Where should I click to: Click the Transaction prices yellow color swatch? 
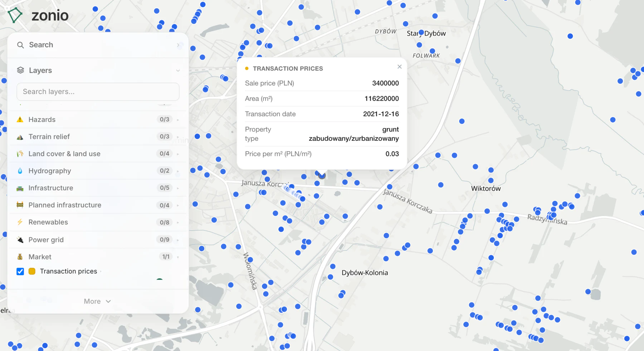(x=32, y=271)
